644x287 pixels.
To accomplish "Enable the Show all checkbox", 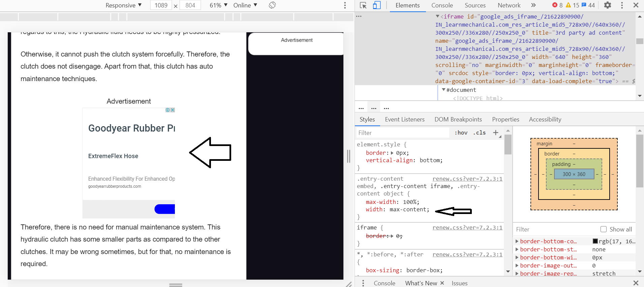I will pos(604,229).
